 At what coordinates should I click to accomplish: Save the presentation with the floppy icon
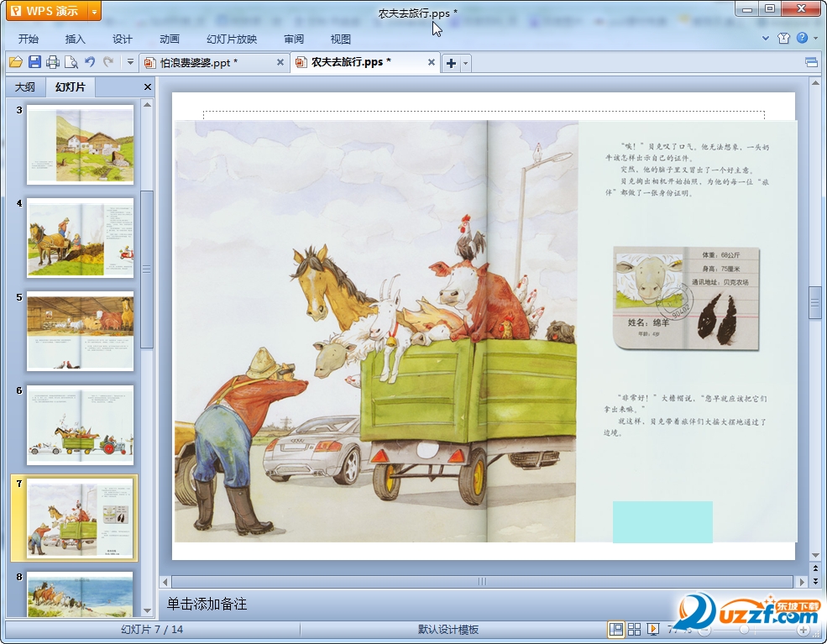coord(34,62)
